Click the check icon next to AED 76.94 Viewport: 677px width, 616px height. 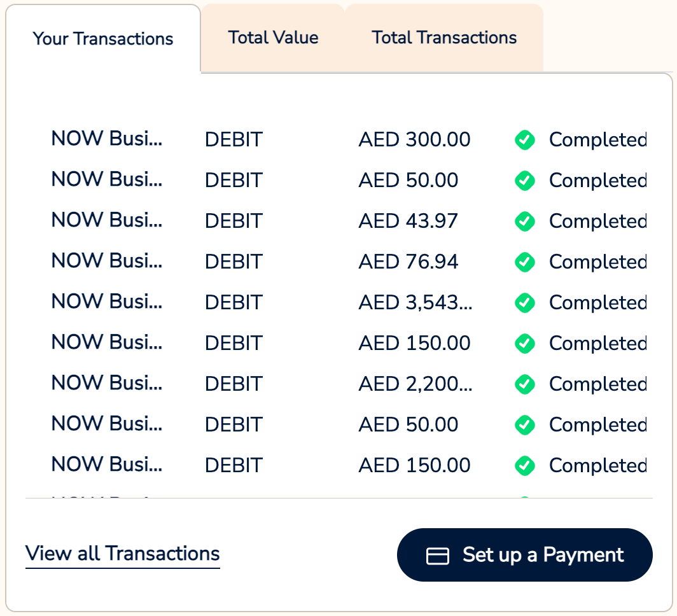[x=525, y=262]
